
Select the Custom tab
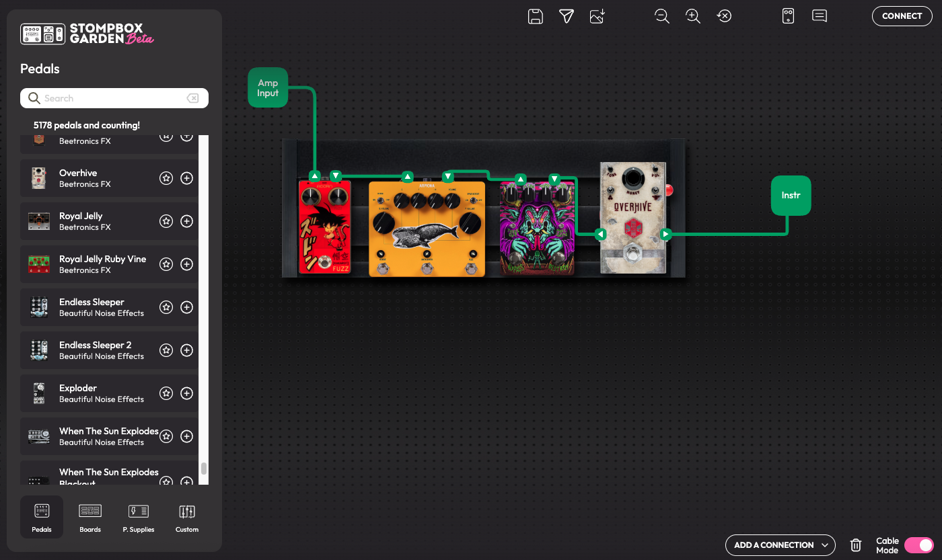click(187, 517)
